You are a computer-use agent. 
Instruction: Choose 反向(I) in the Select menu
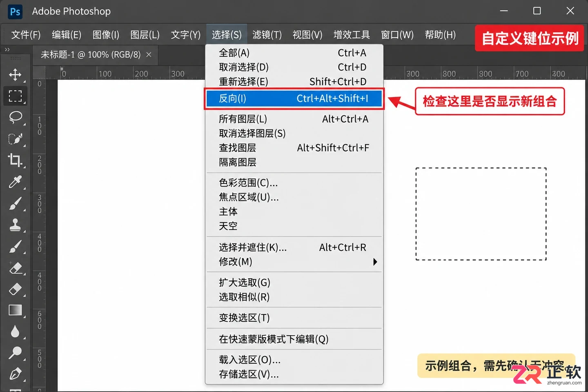pos(294,98)
